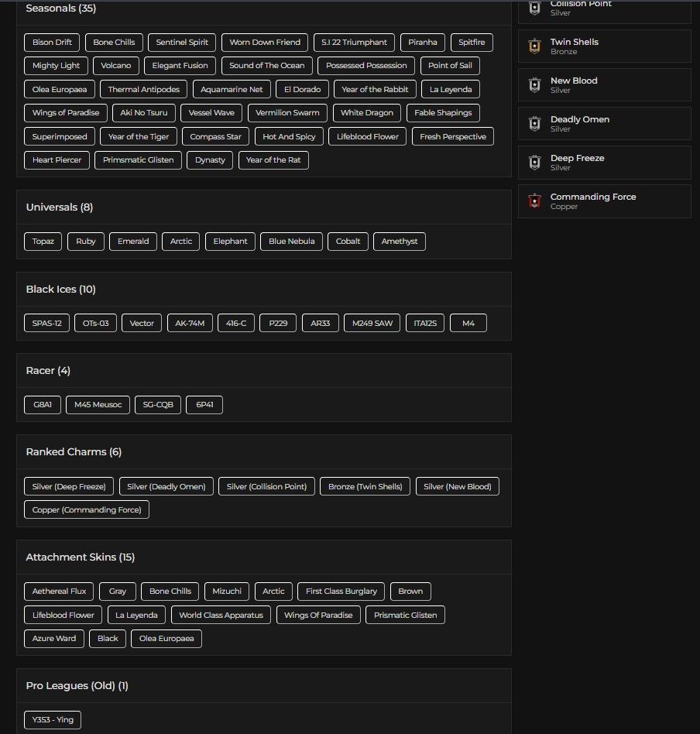The width and height of the screenshot is (700, 734).
Task: Pick the Aki No Tsuru tag
Action: pyautogui.click(x=144, y=113)
